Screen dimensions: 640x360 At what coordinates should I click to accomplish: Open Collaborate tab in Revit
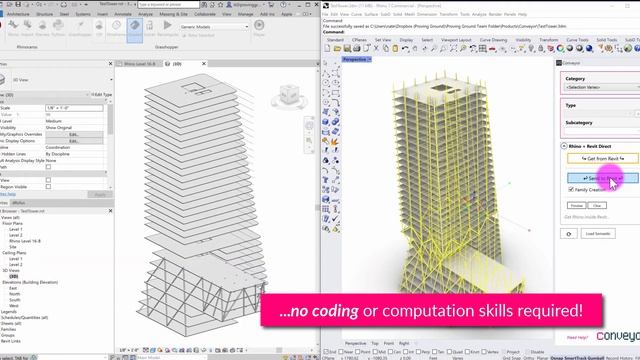tap(205, 14)
